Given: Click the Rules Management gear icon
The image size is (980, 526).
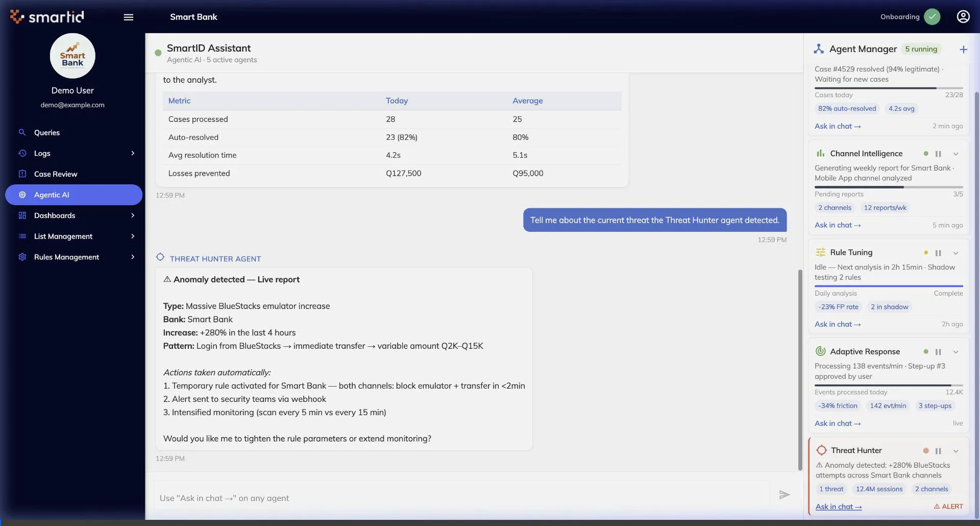Looking at the screenshot, I should pyautogui.click(x=22, y=257).
